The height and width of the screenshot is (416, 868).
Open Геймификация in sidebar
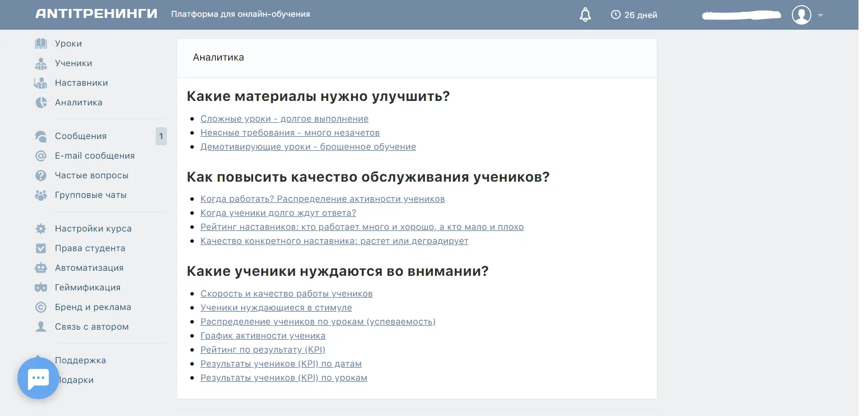88,288
